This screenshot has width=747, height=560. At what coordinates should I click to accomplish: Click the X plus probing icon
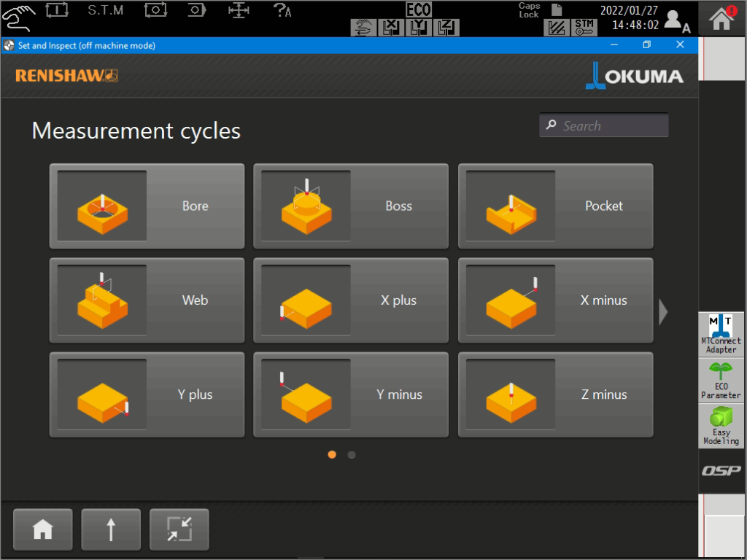click(306, 300)
